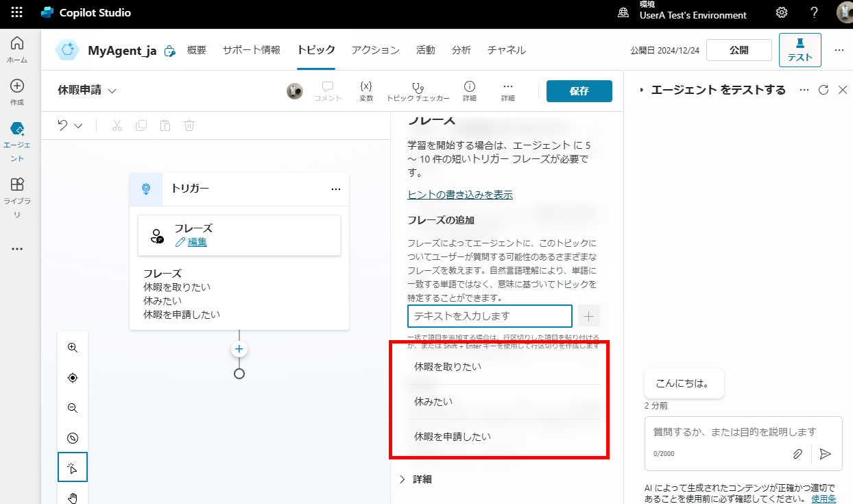
Task: Attach a file using the paperclip in test chat
Action: 797,453
